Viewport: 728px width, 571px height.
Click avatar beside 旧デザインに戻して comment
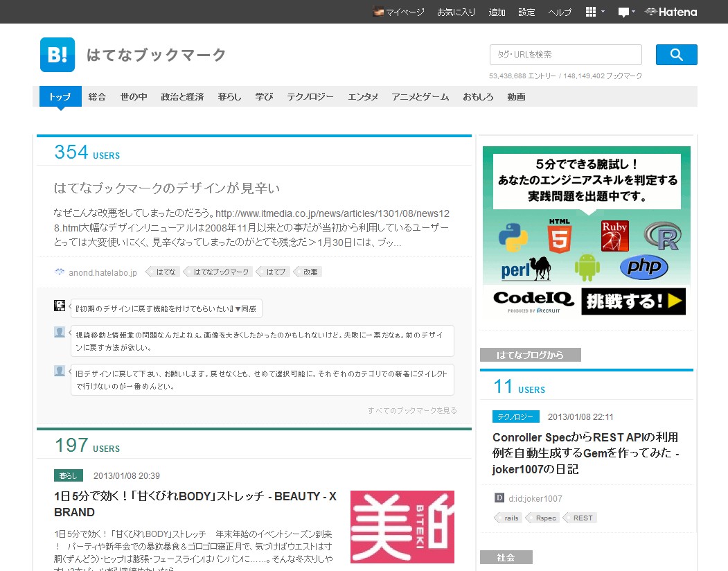tap(60, 371)
